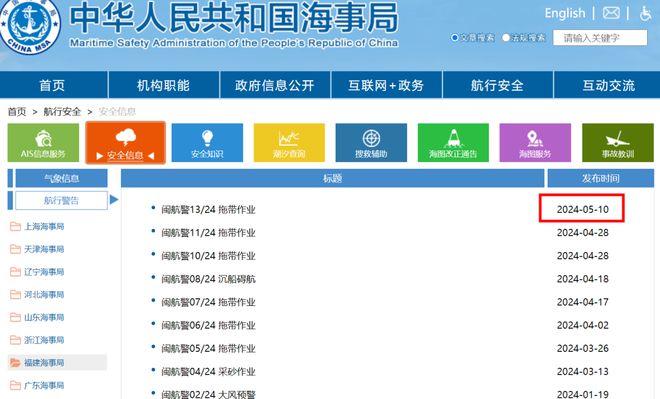Click the wheelchair accessibility icon

click(x=645, y=13)
